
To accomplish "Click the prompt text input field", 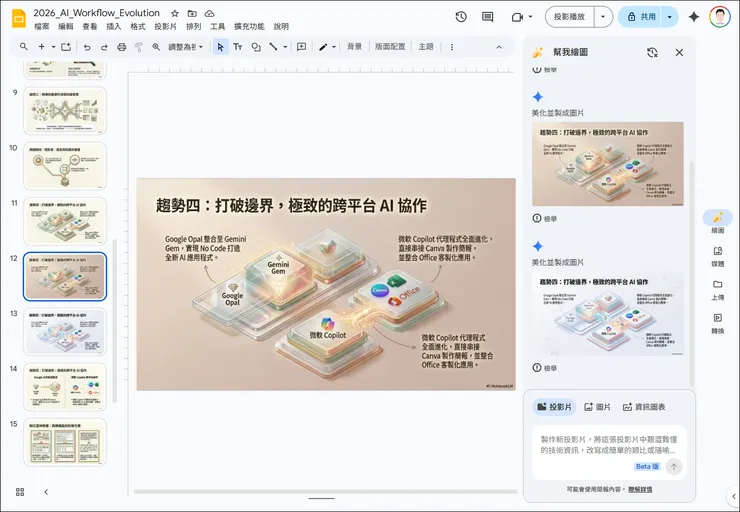I will [x=608, y=445].
